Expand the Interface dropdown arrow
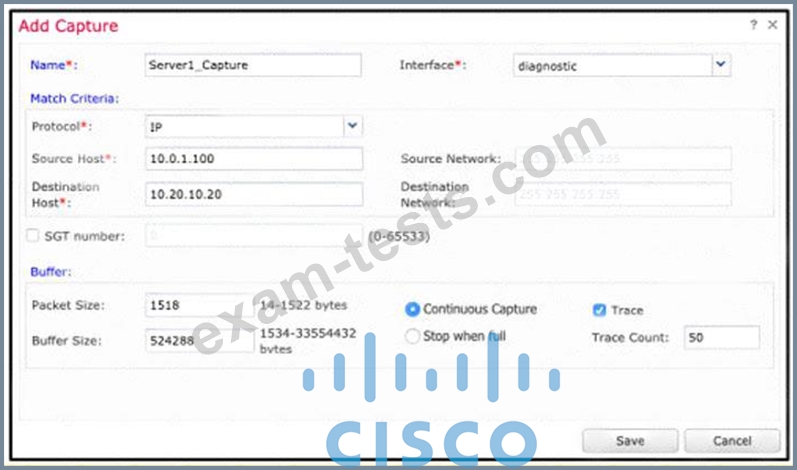This screenshot has width=797, height=470. pos(721,65)
